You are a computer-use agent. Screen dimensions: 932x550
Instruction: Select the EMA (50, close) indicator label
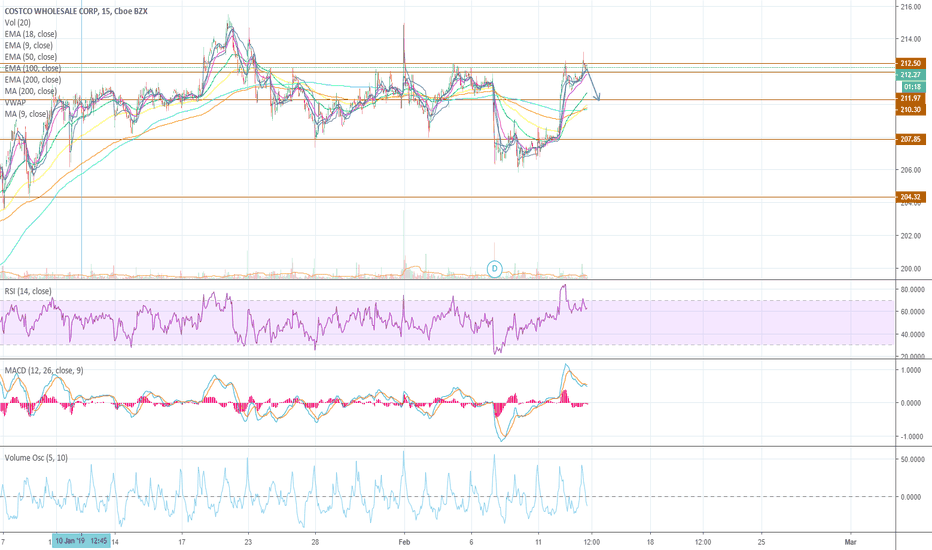(31, 56)
